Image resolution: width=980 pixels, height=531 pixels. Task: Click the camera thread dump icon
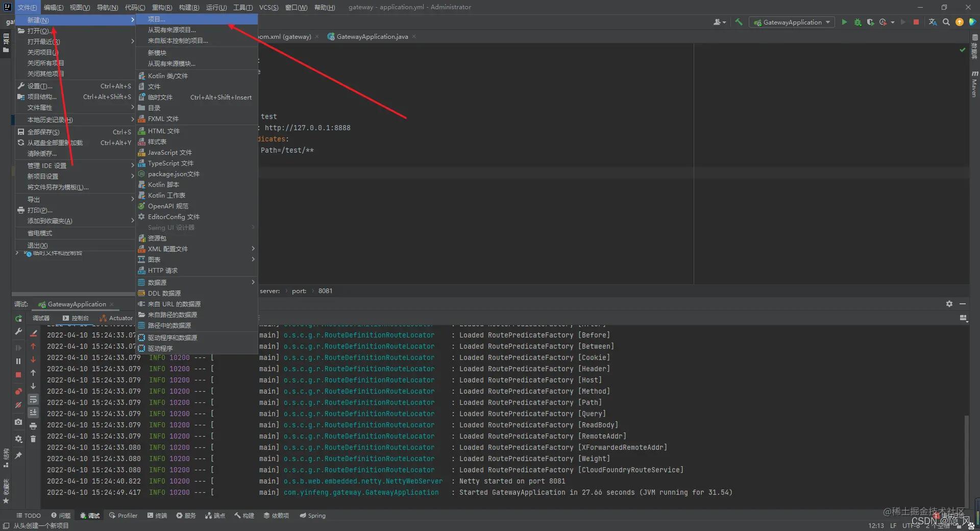18,422
